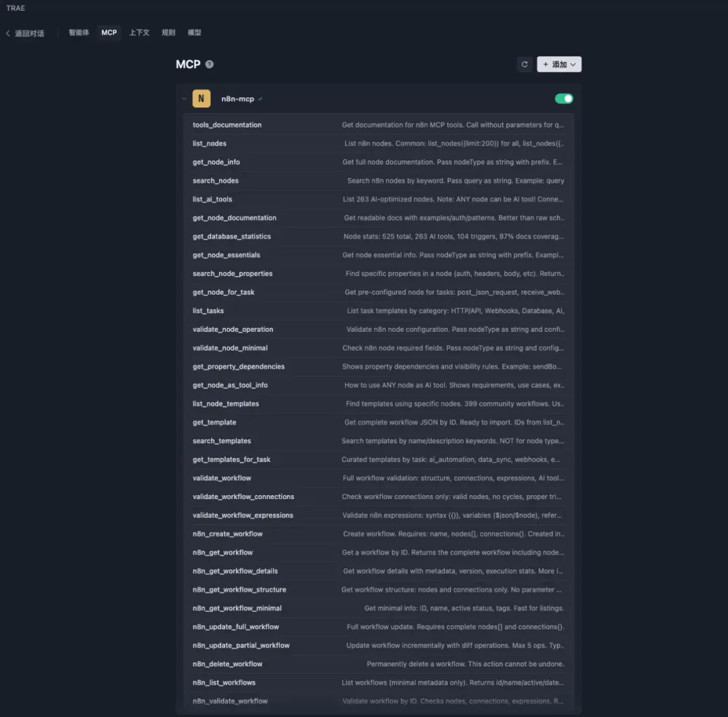Select the tools_documentation tool row
728x717 pixels.
coord(378,125)
